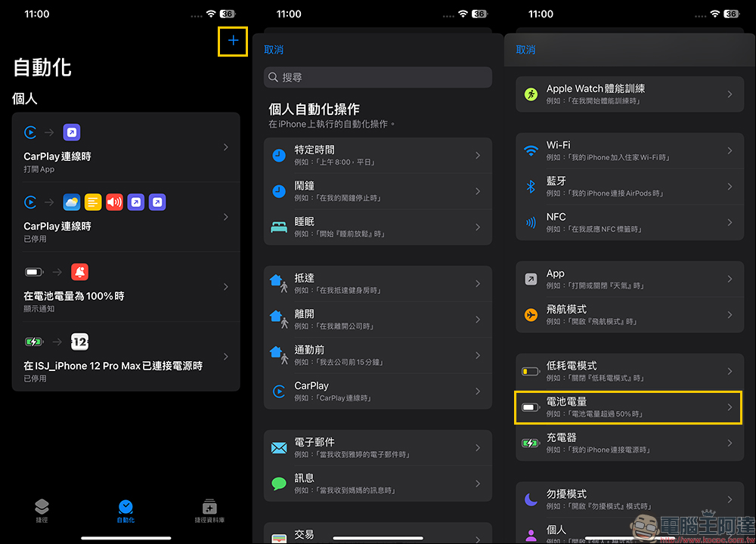Click the Wi-Fi trigger icon
The width and height of the screenshot is (756, 544).
pyautogui.click(x=531, y=151)
